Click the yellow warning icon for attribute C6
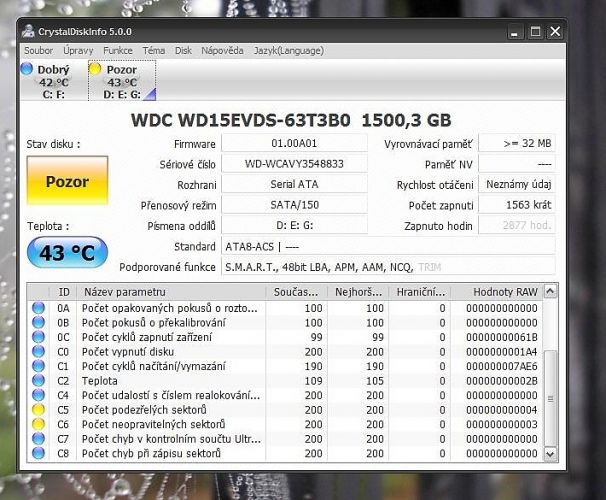The image size is (606, 500). pyautogui.click(x=38, y=424)
